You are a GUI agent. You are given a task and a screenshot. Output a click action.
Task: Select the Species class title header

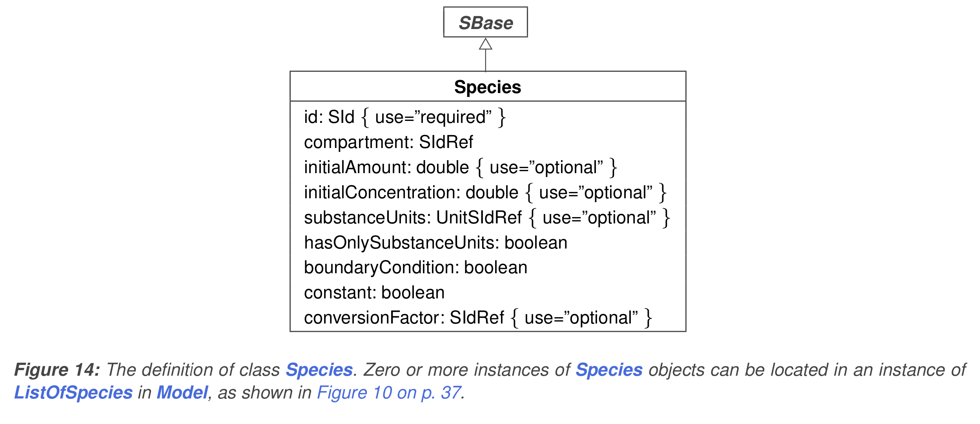tap(487, 87)
